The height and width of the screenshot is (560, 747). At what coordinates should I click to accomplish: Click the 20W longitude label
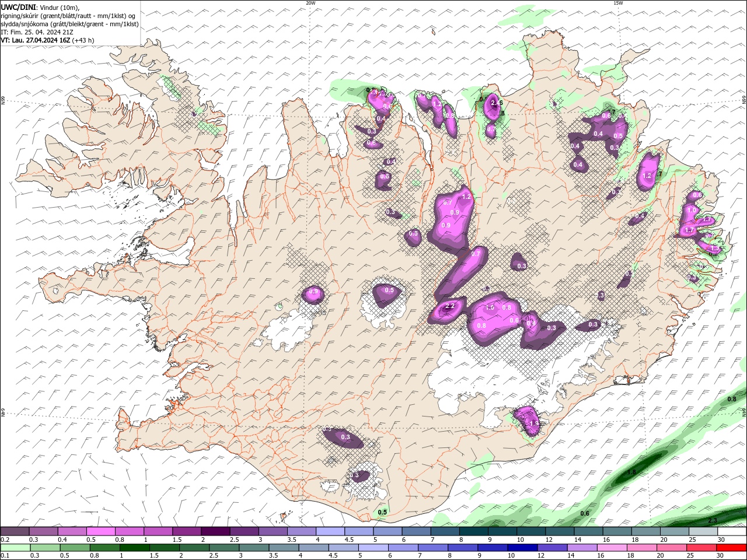pyautogui.click(x=310, y=3)
